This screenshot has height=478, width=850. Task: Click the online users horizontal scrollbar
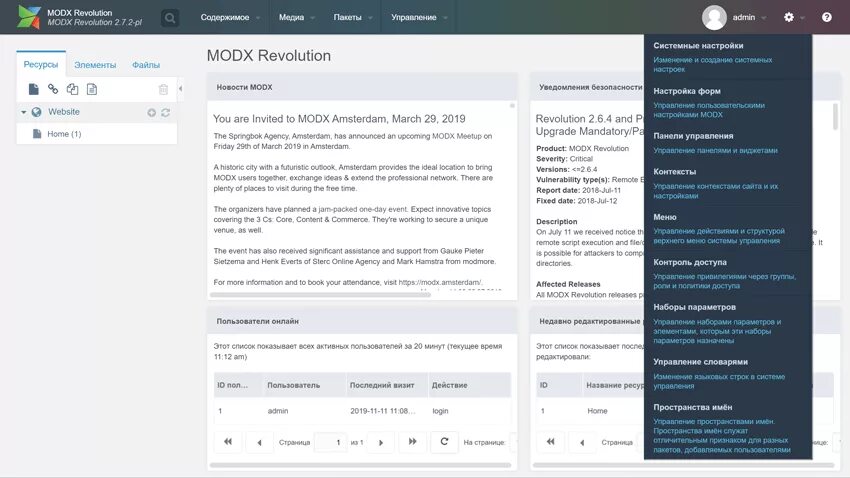click(360, 464)
